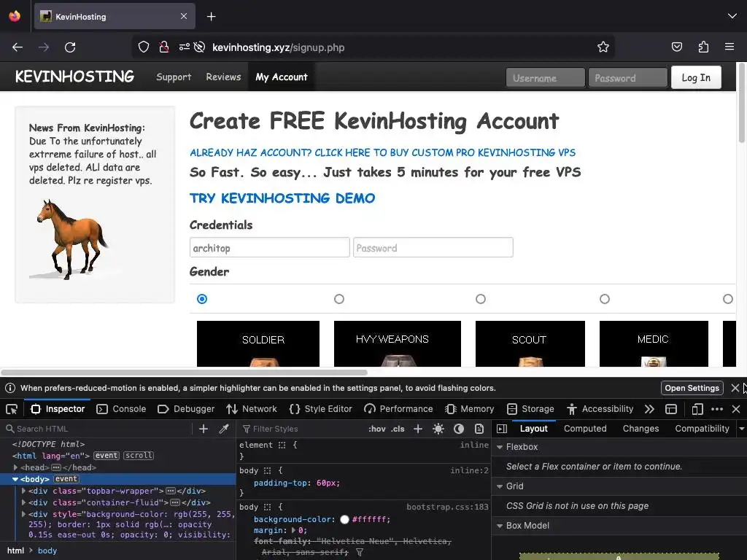Open the Accessibility tab
Viewport: 747px width, 560px height.
(600, 409)
